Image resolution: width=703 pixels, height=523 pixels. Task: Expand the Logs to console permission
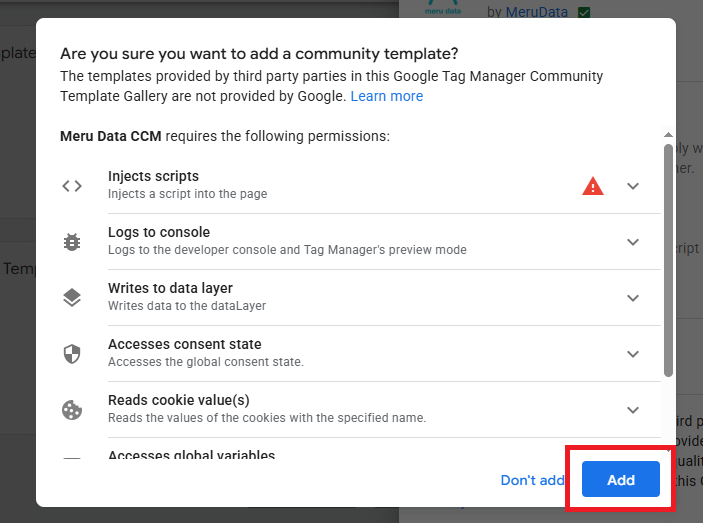click(x=633, y=242)
